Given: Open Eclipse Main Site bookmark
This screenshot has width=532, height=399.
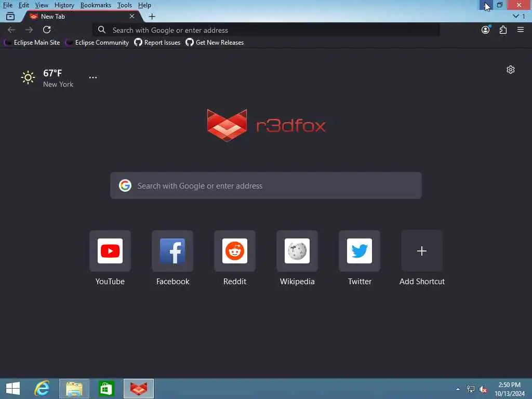Looking at the screenshot, I should (32, 43).
